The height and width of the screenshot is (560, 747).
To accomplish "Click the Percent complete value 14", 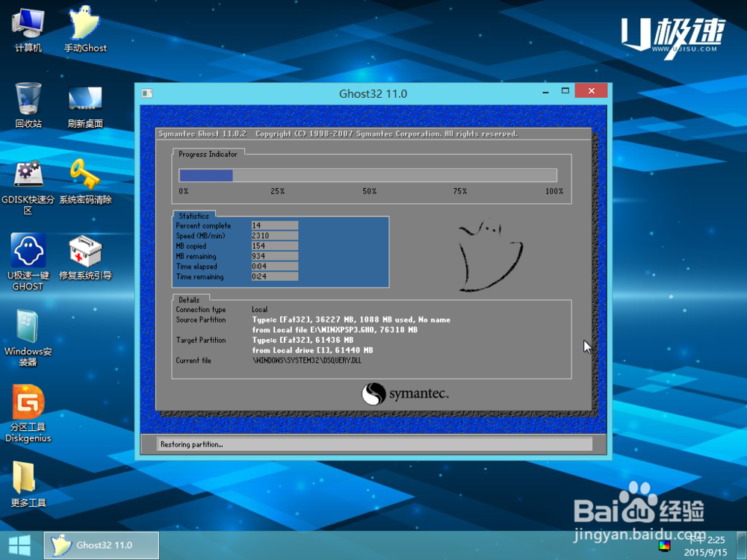I will [275, 225].
